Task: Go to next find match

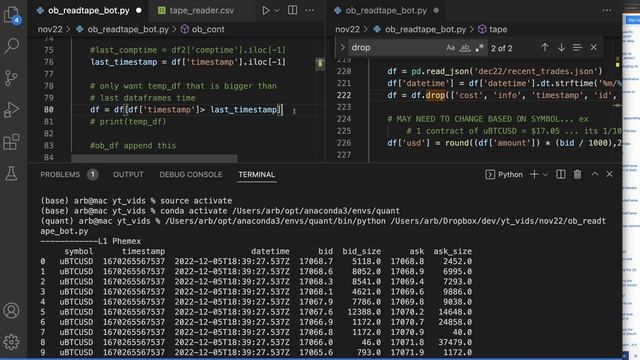Action: point(561,48)
